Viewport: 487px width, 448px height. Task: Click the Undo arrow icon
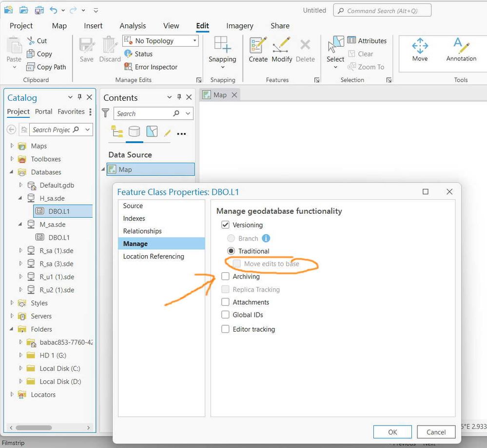pyautogui.click(x=54, y=10)
